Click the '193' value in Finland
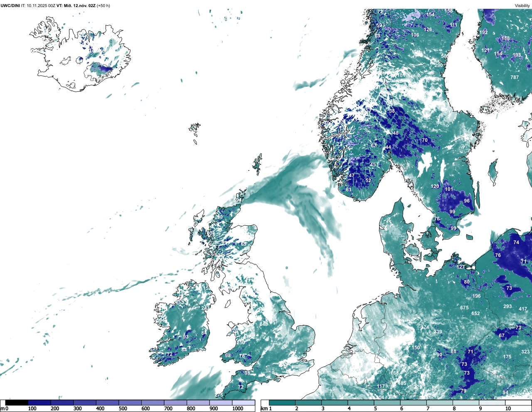The image size is (532, 412). click(x=517, y=55)
